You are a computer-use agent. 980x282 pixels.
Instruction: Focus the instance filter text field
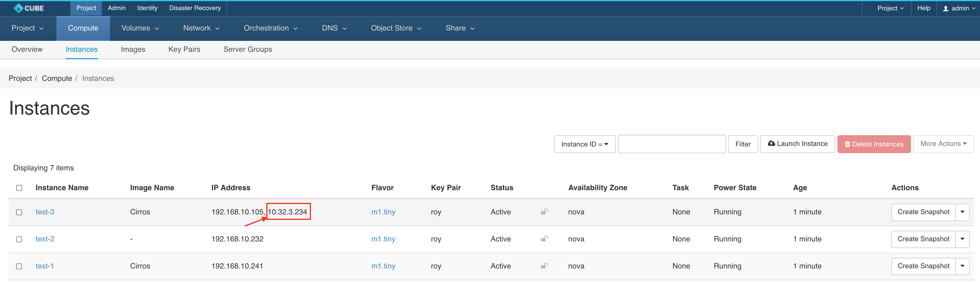pyautogui.click(x=671, y=144)
